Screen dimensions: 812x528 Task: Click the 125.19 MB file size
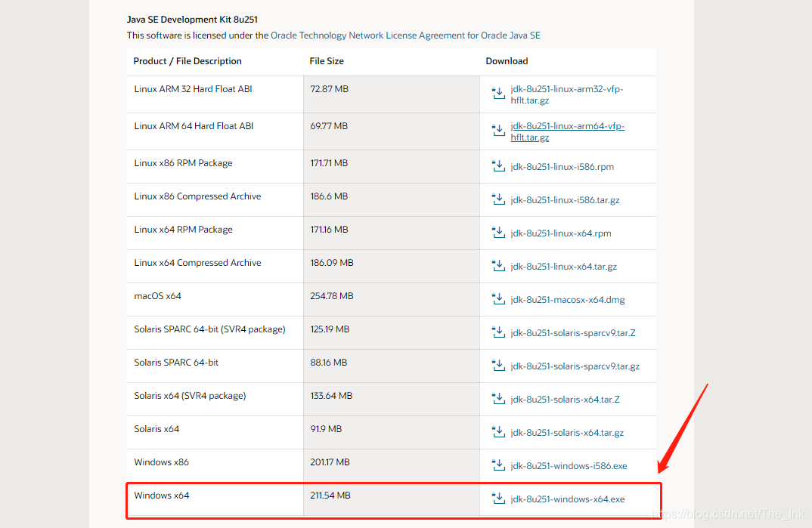point(330,329)
